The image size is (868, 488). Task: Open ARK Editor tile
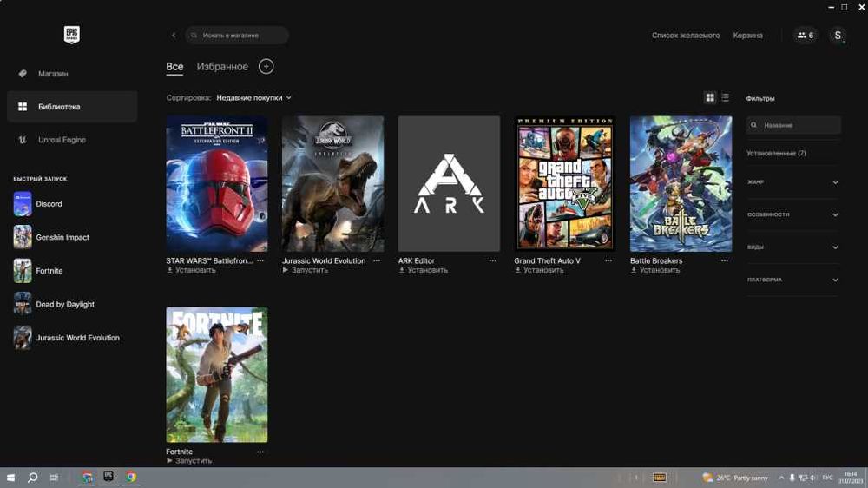(449, 184)
